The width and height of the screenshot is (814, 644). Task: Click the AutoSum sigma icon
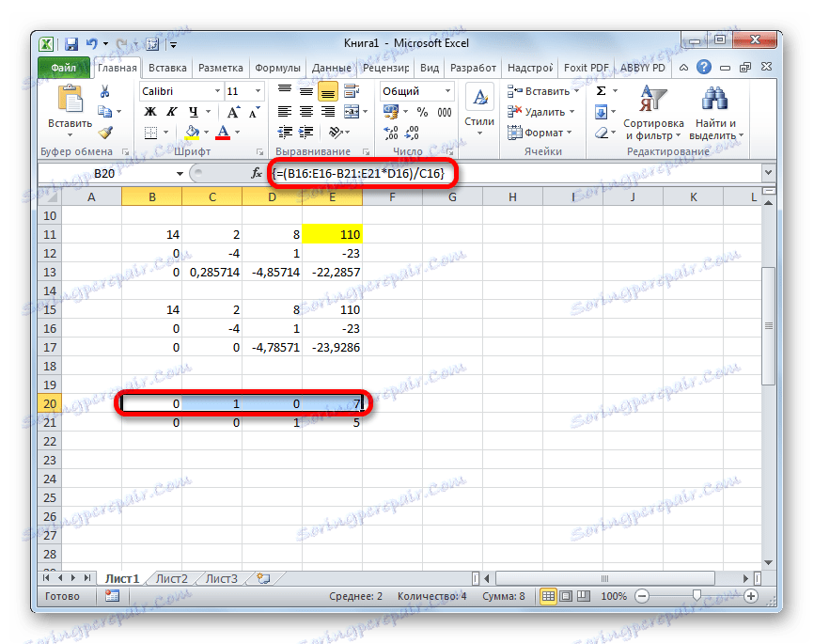click(602, 91)
